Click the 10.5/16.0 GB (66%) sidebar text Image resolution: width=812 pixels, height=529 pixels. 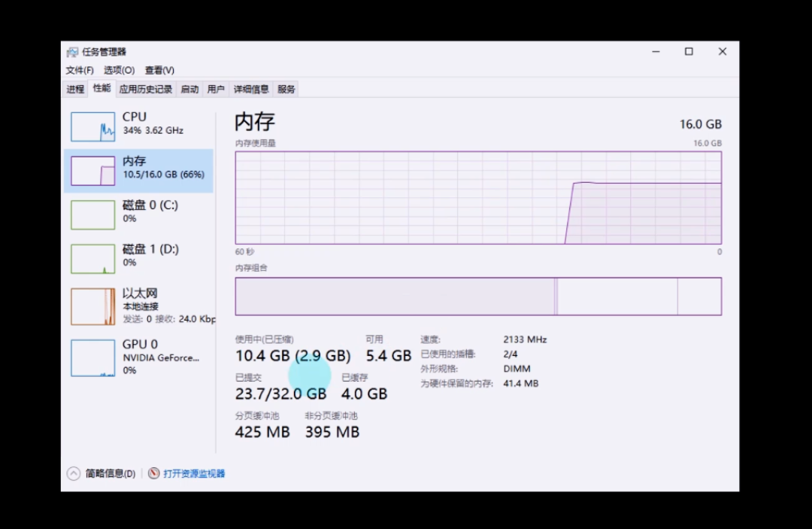coord(164,175)
